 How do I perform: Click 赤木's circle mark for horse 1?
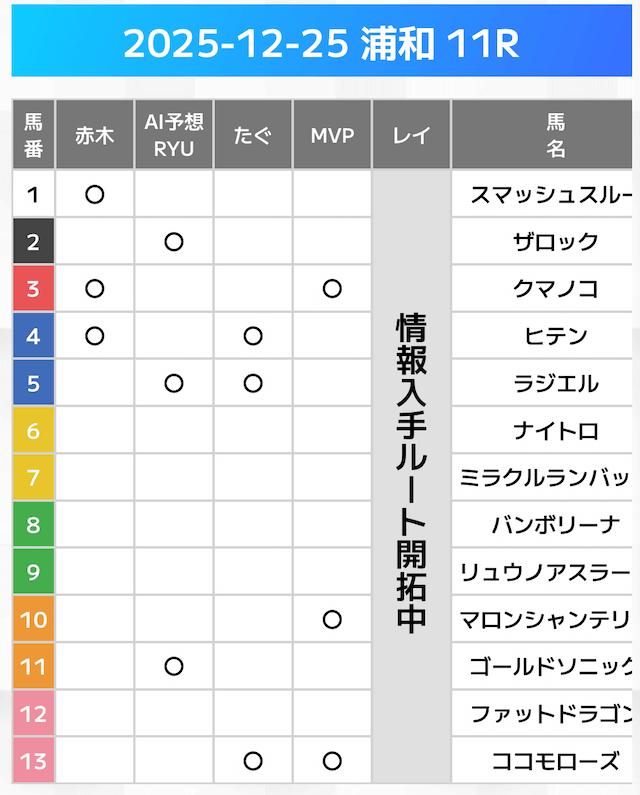[x=95, y=194]
